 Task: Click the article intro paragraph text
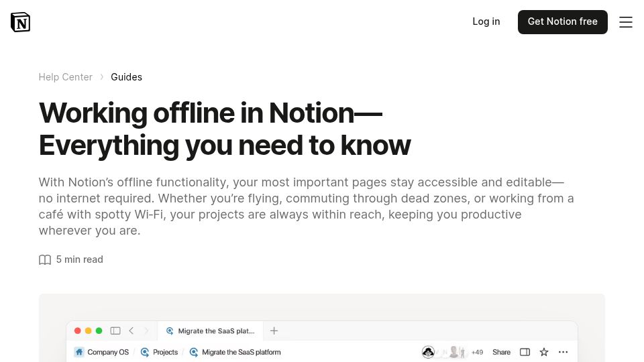[306, 206]
